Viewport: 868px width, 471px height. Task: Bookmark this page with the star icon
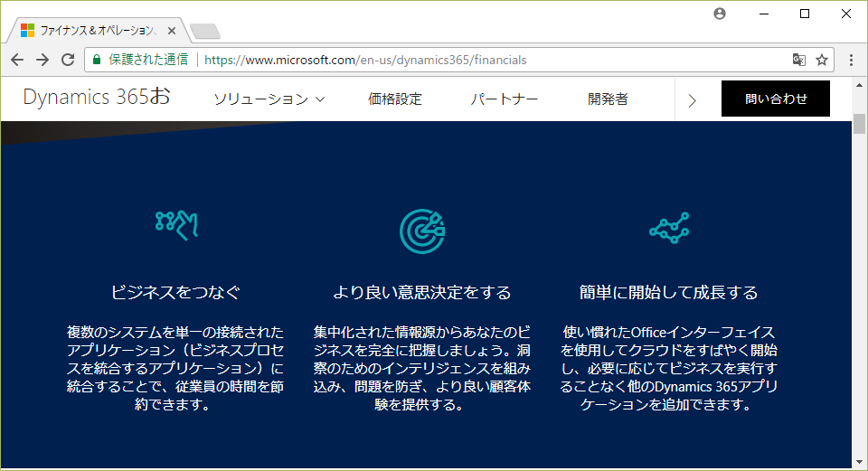[822, 60]
